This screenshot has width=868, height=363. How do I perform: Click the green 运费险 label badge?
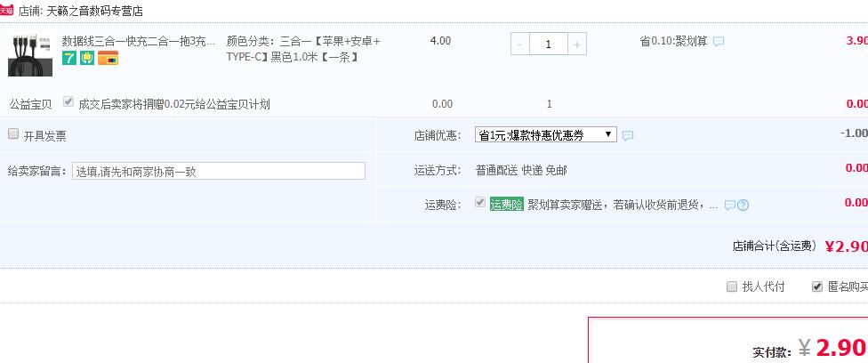tap(507, 205)
